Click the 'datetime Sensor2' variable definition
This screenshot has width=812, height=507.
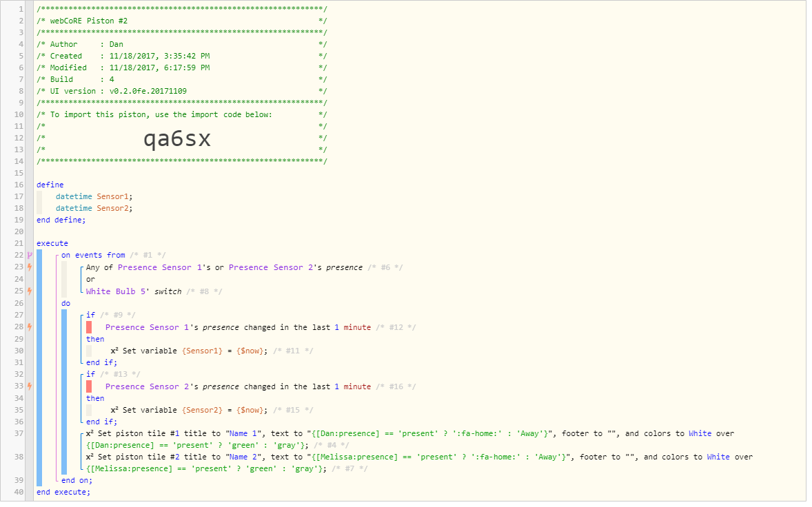click(x=94, y=209)
